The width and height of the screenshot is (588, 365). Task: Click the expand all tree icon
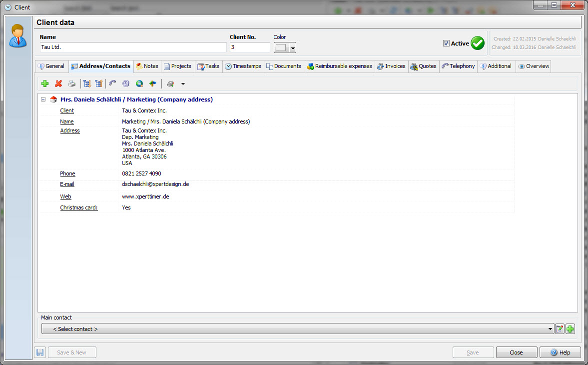(x=87, y=84)
